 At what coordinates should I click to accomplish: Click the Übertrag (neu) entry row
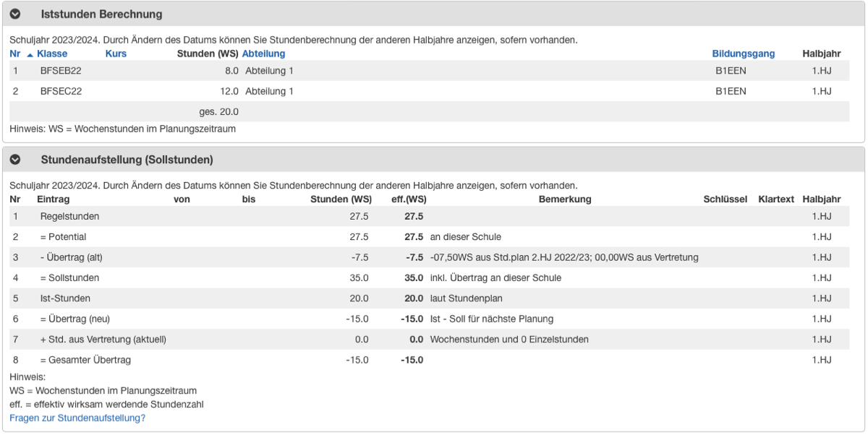430,319
